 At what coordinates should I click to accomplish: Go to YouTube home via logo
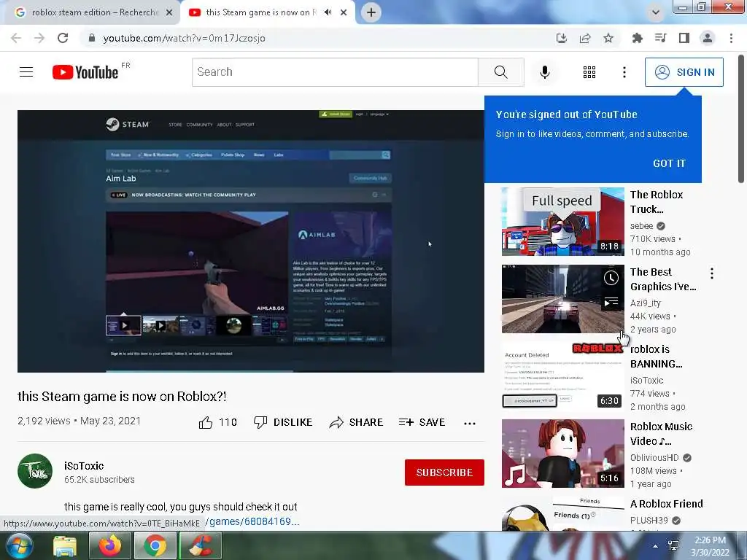85,72
